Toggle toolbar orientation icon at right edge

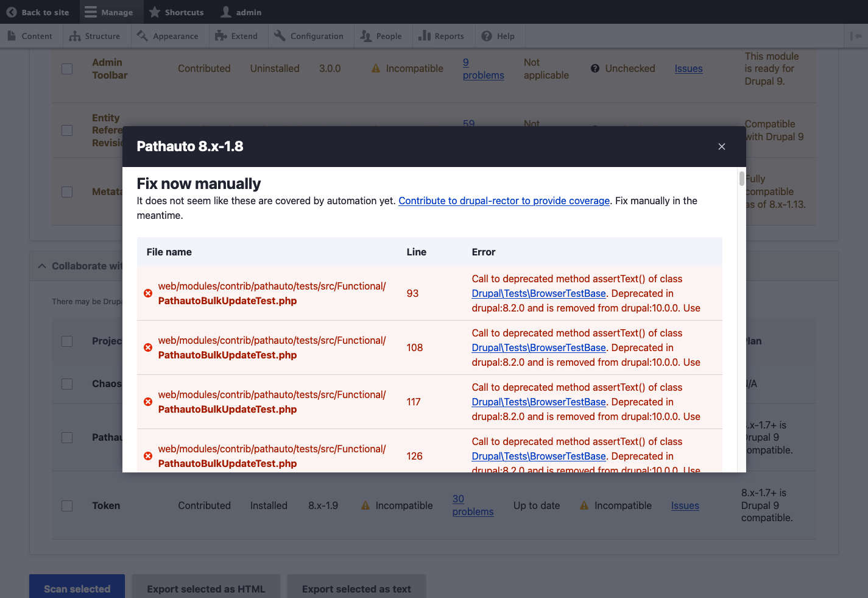(x=856, y=36)
